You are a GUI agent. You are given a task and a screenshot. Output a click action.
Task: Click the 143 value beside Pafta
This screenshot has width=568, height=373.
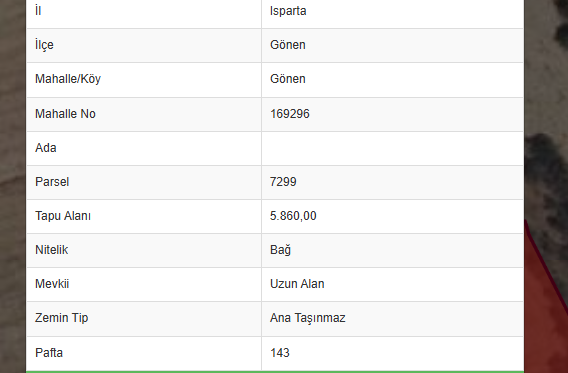tap(280, 353)
